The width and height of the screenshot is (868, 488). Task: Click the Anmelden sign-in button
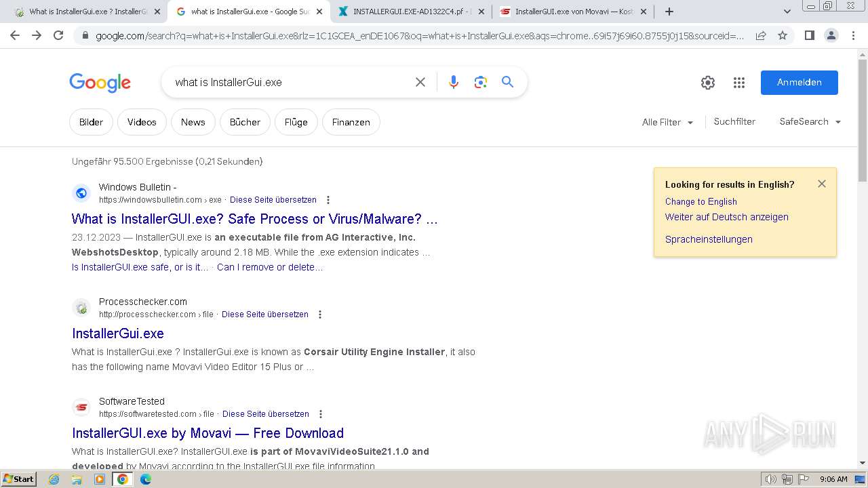click(x=799, y=83)
